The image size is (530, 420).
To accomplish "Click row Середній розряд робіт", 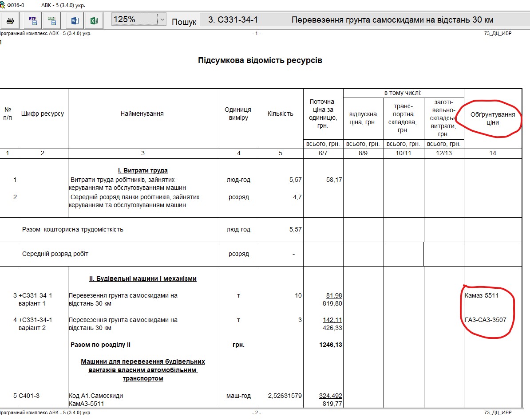I will [55, 254].
